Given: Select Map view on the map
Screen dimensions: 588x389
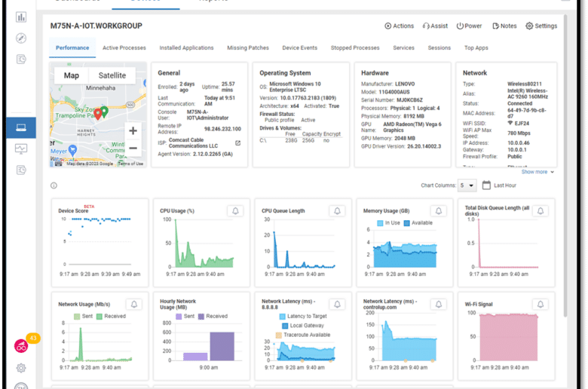Looking at the screenshot, I should tap(72, 75).
